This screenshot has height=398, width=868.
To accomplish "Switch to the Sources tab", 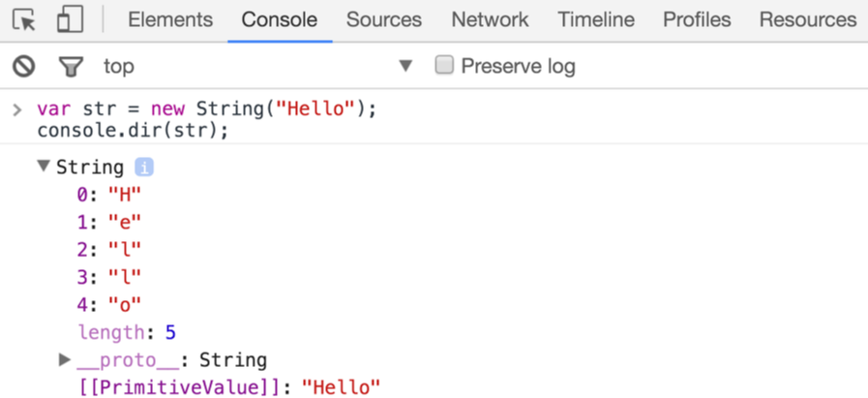I will tap(383, 20).
